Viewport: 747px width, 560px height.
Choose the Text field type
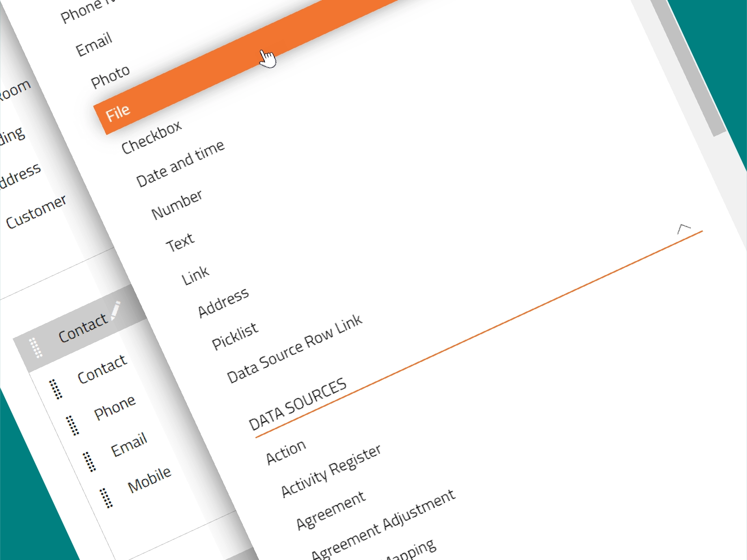pos(180,242)
